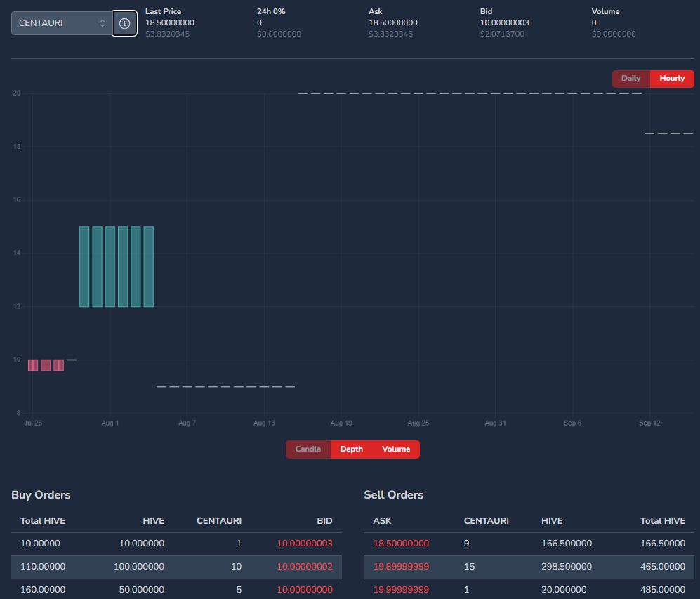This screenshot has width=700, height=599.
Task: Click the ASK column header
Action: (x=382, y=521)
